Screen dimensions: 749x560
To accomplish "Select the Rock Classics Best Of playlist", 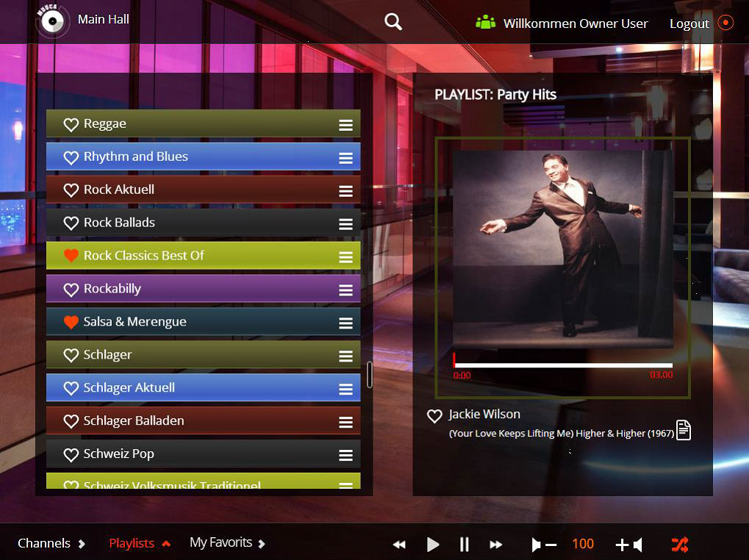I will click(204, 256).
